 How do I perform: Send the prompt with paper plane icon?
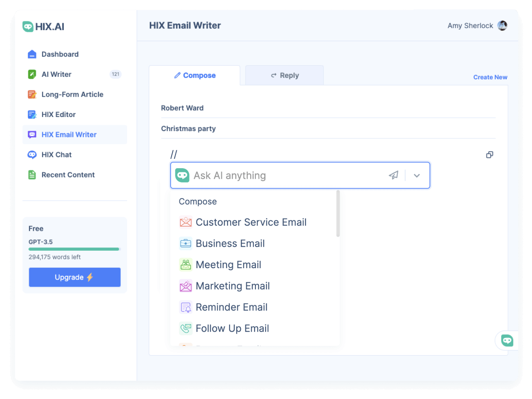pyautogui.click(x=394, y=175)
